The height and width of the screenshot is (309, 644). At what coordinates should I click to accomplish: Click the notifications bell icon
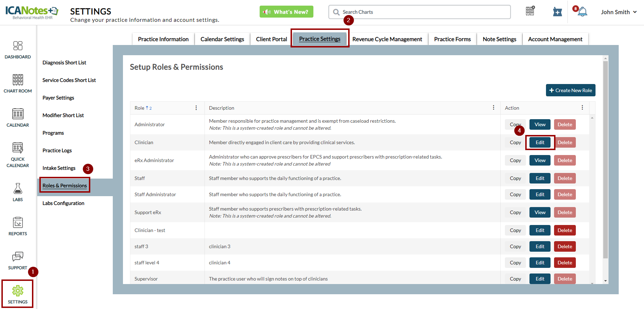click(582, 12)
